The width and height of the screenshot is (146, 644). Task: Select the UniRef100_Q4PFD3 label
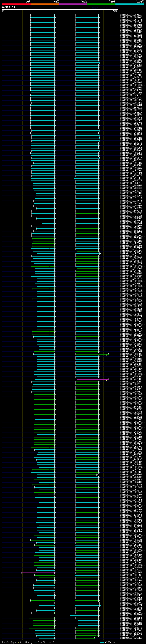click(x=131, y=379)
